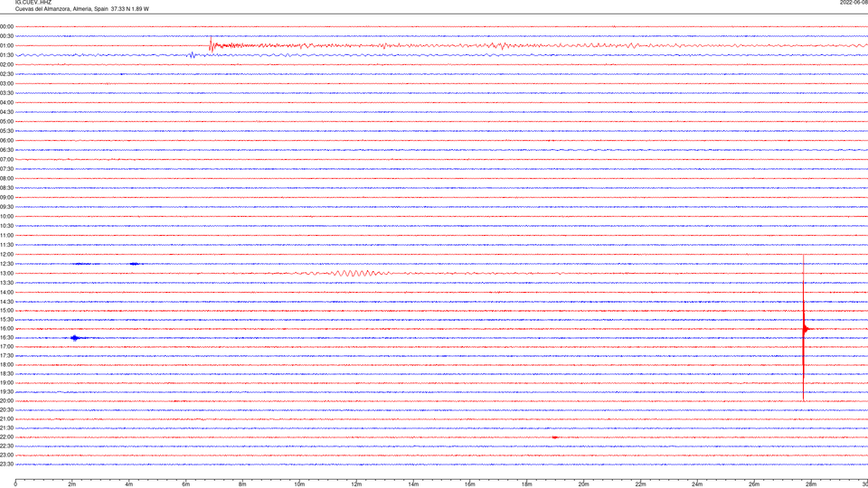Click the 04:30 time label

[x=6, y=112]
